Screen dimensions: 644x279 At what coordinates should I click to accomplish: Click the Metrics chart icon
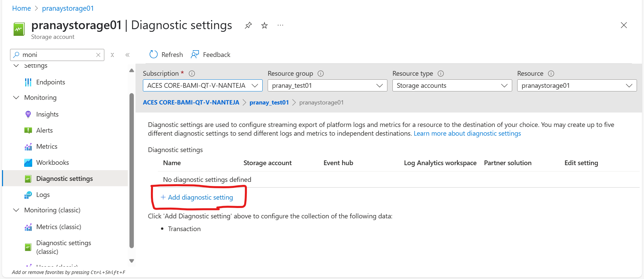(x=28, y=147)
